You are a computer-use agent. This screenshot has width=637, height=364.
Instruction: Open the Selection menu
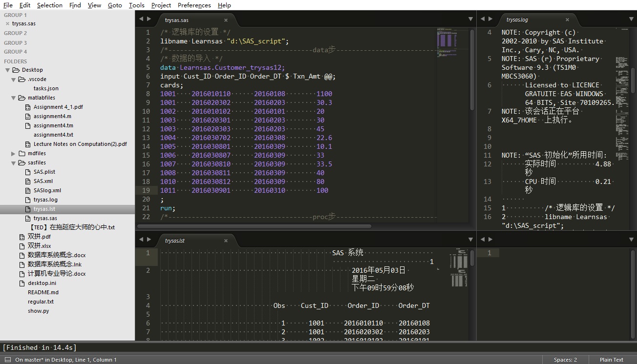pos(50,5)
